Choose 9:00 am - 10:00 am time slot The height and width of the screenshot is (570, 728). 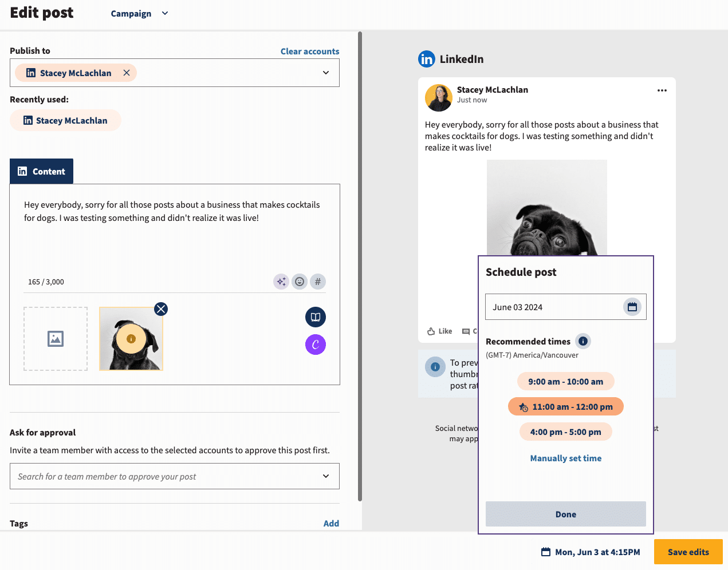pyautogui.click(x=566, y=382)
